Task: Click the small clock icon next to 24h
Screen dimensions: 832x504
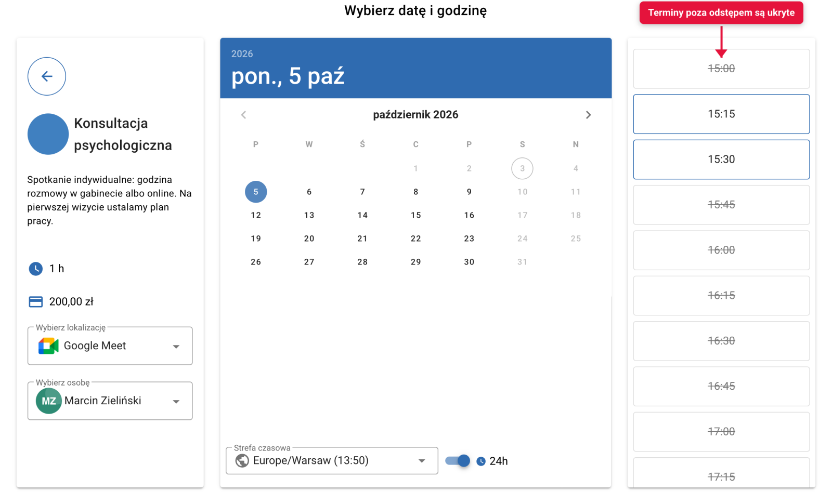Action: tap(481, 461)
